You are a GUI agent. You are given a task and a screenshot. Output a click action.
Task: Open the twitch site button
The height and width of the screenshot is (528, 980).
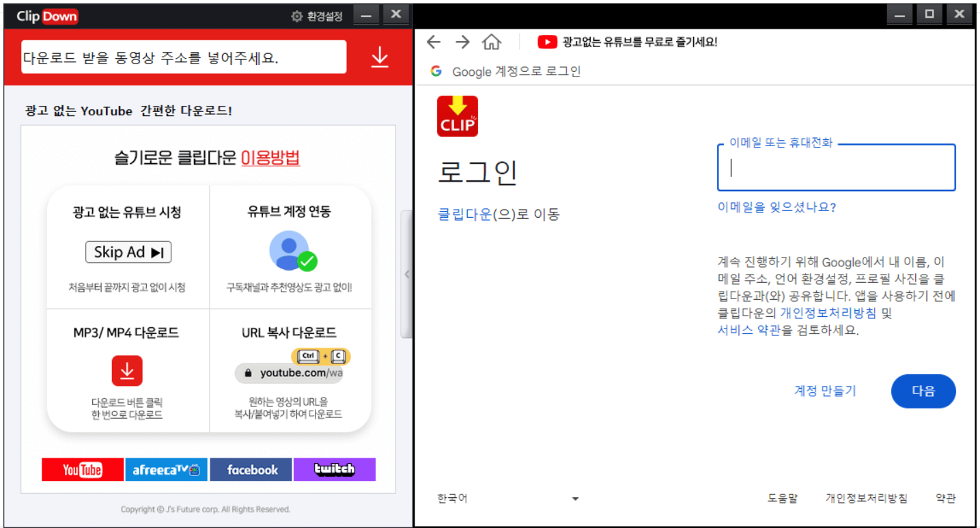(335, 469)
